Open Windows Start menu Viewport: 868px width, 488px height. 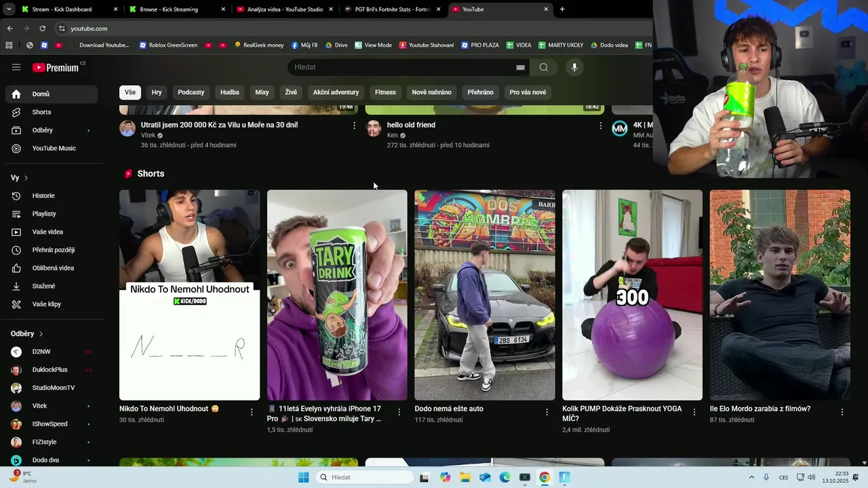pyautogui.click(x=304, y=477)
